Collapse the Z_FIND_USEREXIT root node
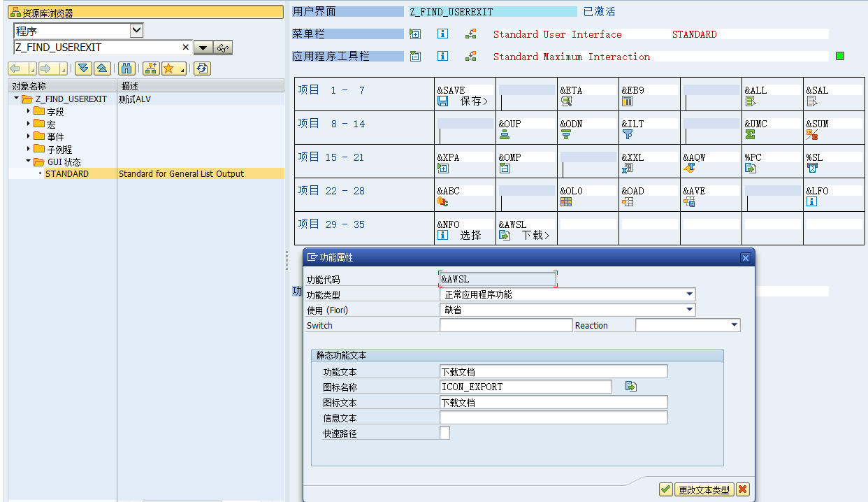 tap(17, 99)
